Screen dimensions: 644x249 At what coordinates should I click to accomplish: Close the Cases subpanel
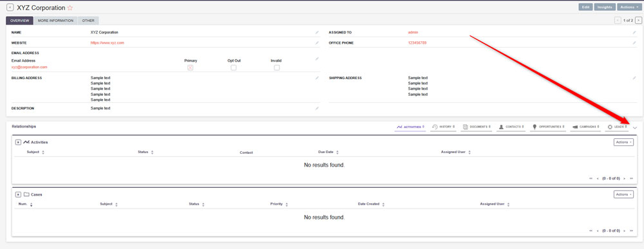(18, 194)
